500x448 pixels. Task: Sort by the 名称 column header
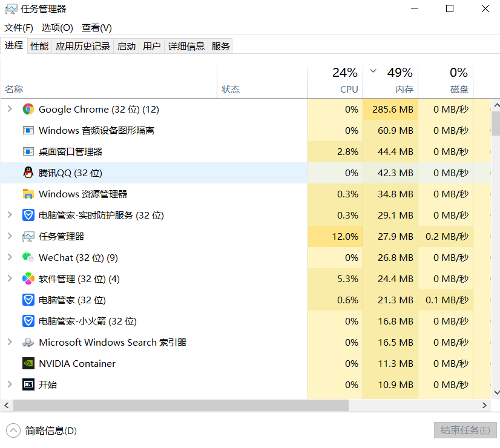click(108, 82)
